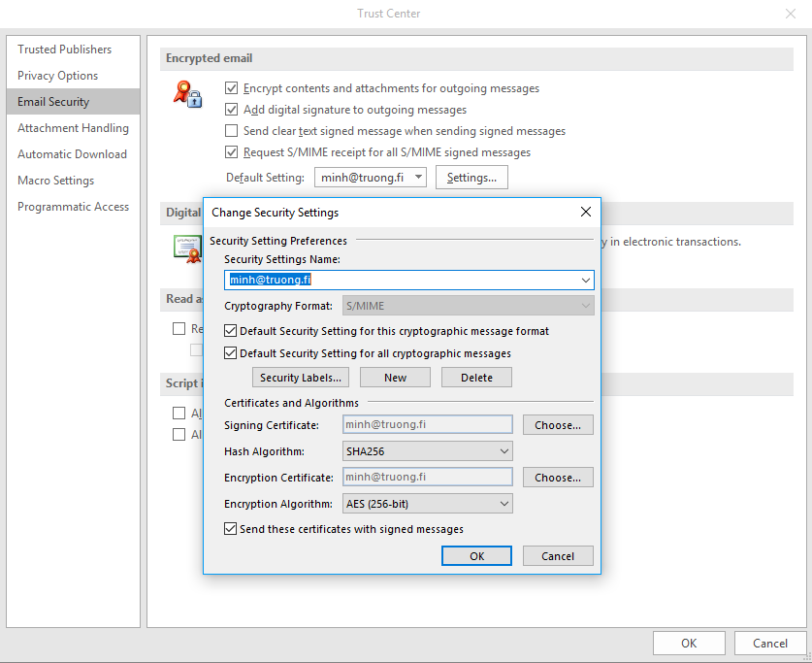The image size is (812, 663).
Task: Open the Macro Settings section
Action: click(x=55, y=181)
